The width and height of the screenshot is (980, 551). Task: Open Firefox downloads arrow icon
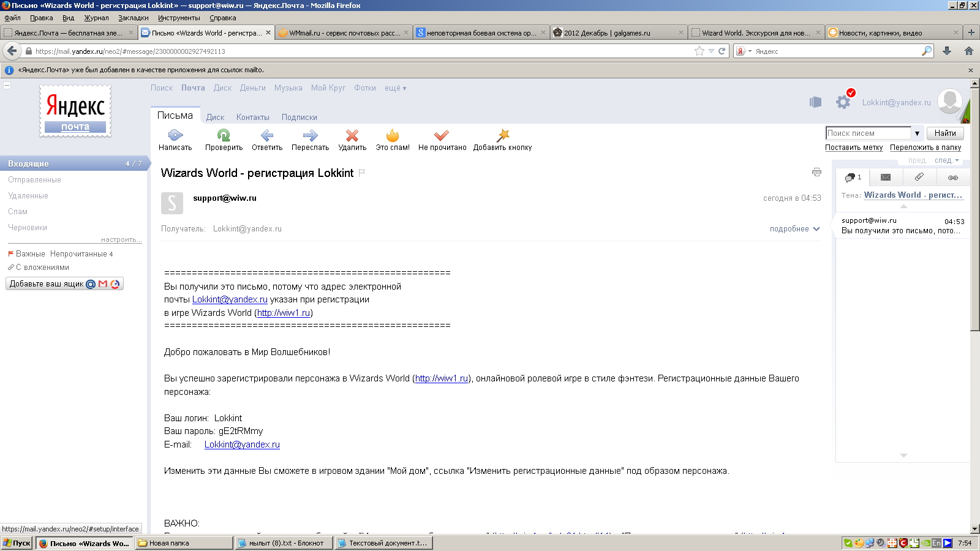tap(947, 51)
